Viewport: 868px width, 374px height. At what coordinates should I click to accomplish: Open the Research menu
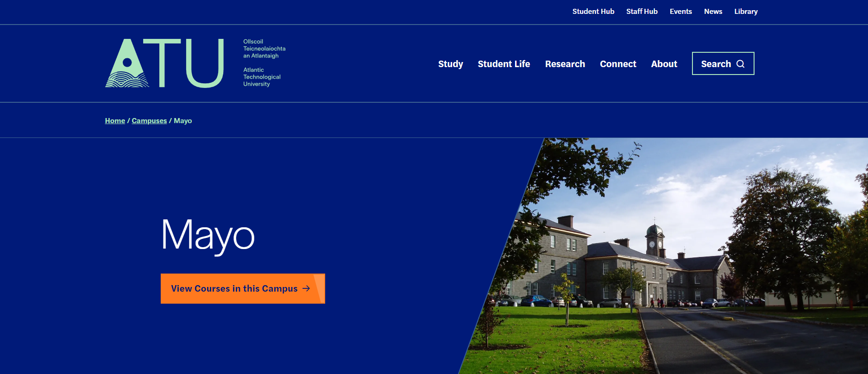565,64
